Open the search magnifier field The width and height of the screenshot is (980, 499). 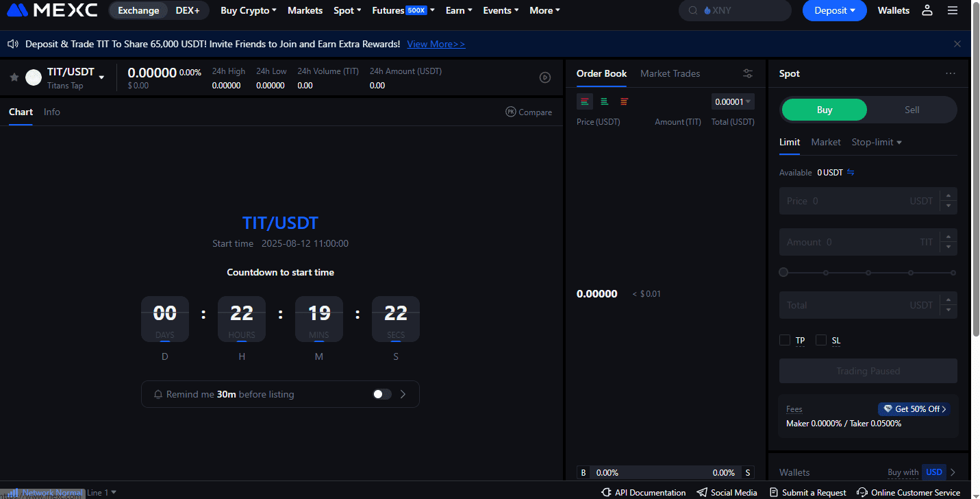click(x=735, y=10)
